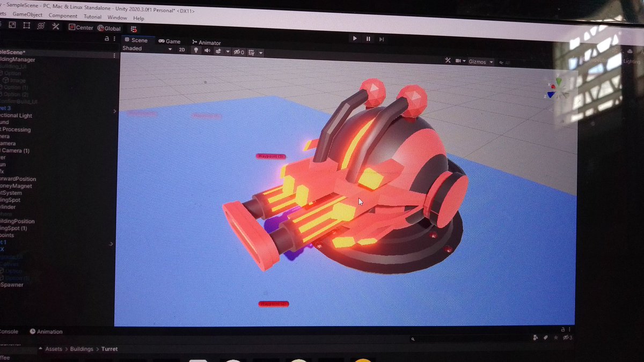Switch to the Game tab
The width and height of the screenshot is (644, 362).
pos(169,41)
